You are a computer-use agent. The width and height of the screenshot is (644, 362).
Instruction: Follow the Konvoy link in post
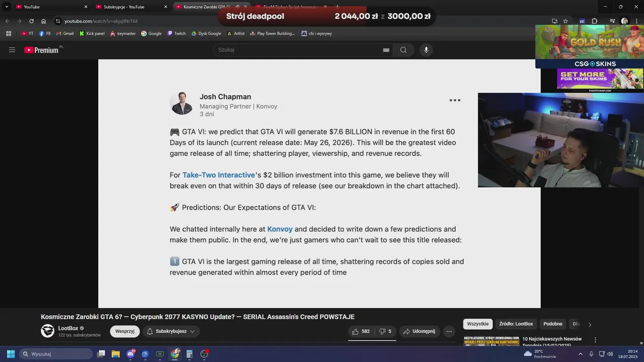[x=280, y=229]
